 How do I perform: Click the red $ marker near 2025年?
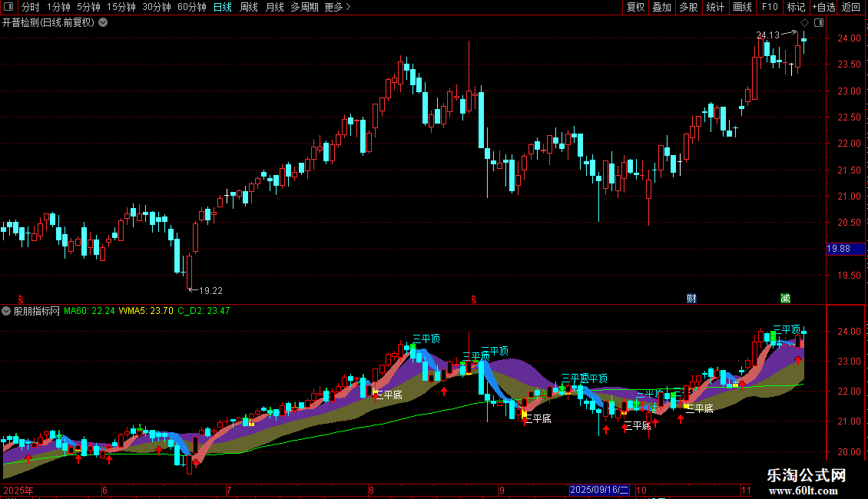21,299
